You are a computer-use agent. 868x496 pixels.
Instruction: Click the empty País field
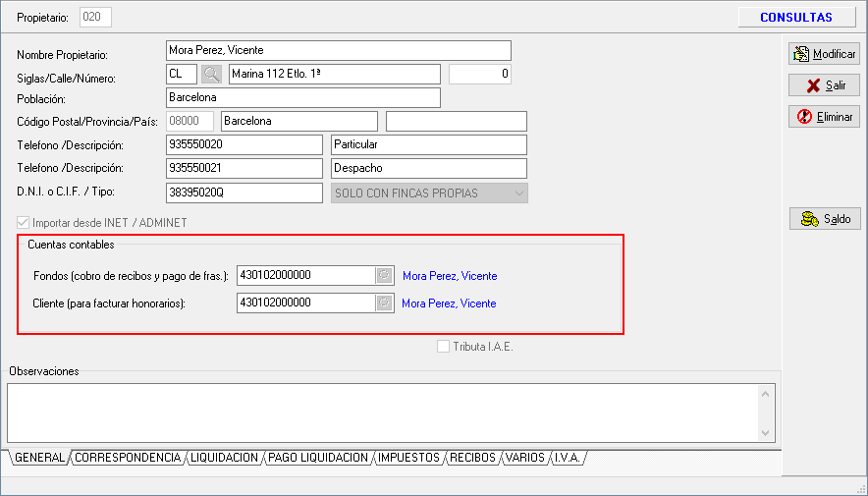point(457,121)
